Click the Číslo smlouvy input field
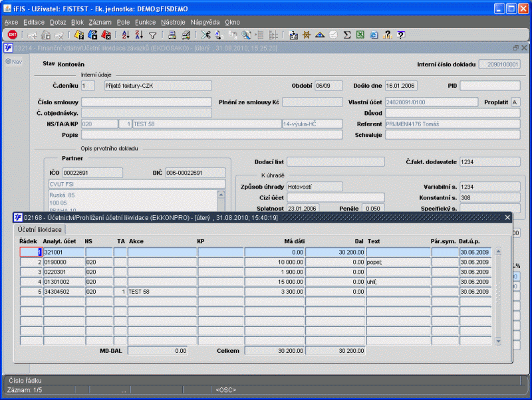532x400 pixels. click(146, 102)
